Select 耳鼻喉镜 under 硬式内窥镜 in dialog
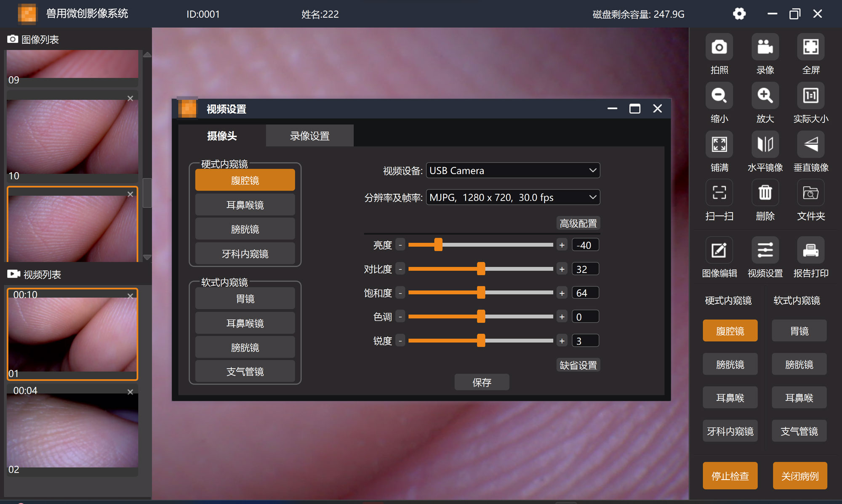Screen dimensions: 842x504 pos(245,205)
